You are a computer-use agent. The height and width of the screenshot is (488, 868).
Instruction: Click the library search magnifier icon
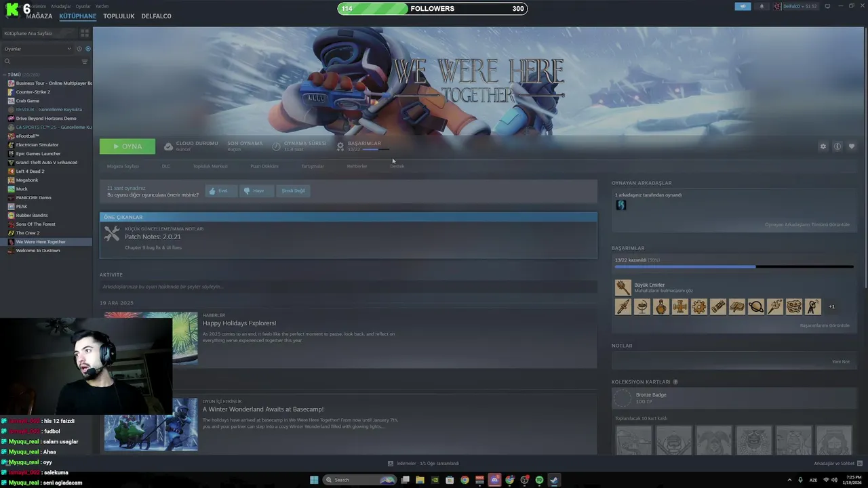pyautogui.click(x=7, y=62)
